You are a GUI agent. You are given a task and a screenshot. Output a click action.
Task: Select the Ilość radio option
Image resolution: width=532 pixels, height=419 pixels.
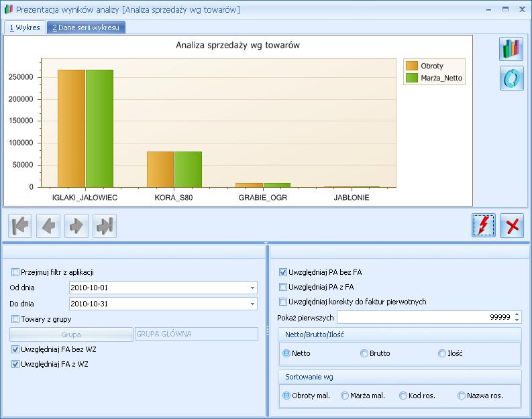click(441, 353)
